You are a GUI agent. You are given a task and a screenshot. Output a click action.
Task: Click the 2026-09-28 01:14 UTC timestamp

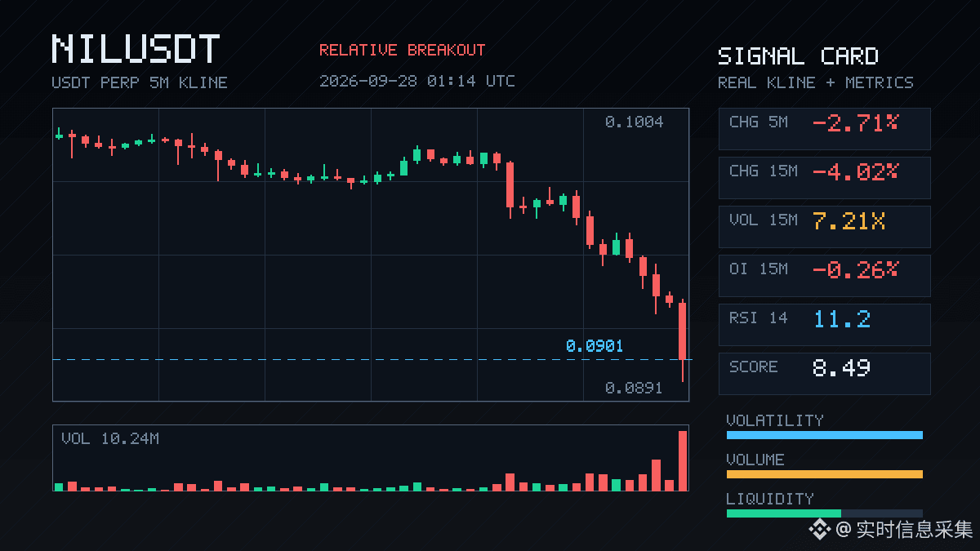click(x=417, y=82)
